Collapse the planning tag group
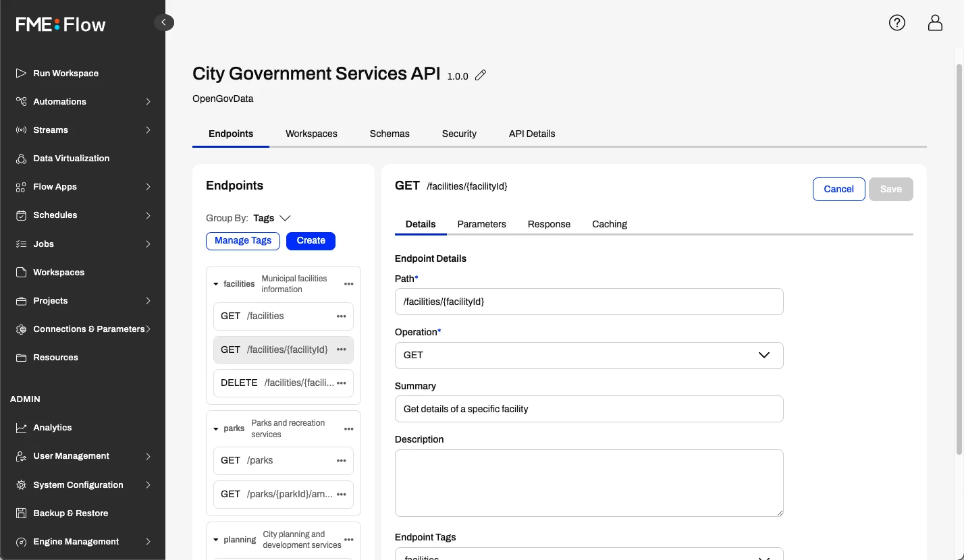The image size is (964, 560). coord(216,540)
